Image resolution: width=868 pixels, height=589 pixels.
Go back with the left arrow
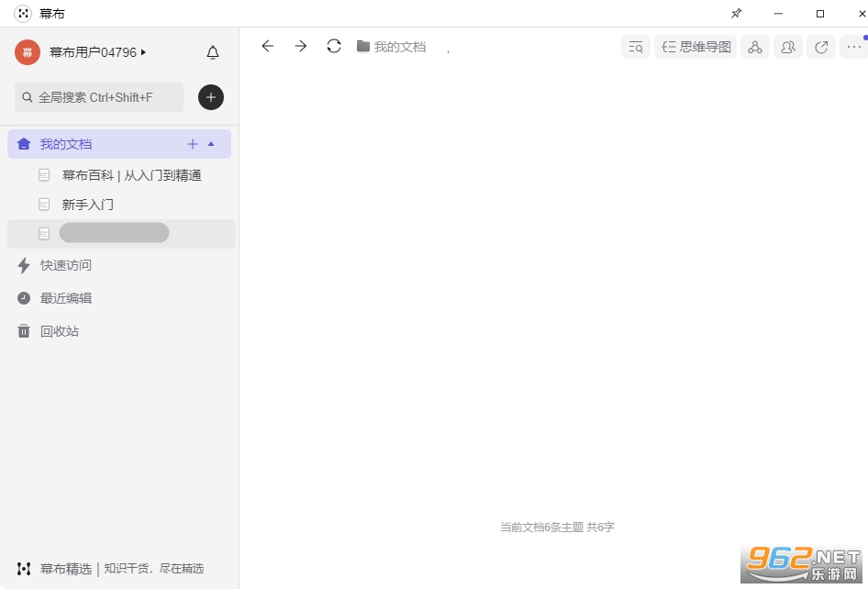coord(267,46)
